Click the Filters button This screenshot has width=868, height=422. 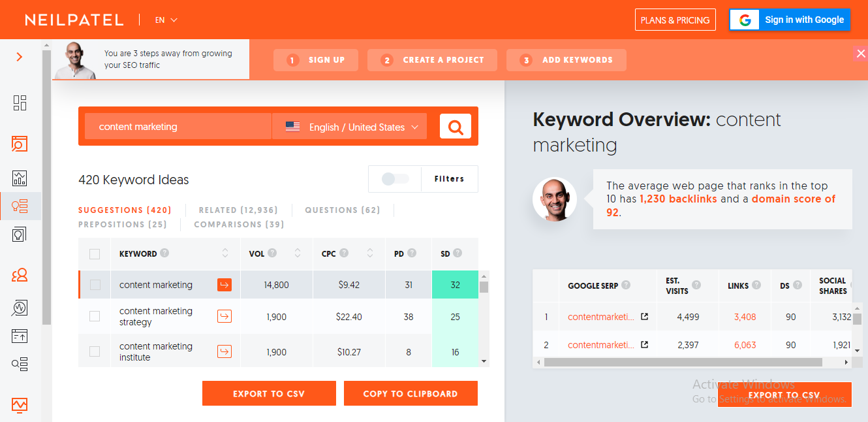tap(450, 179)
